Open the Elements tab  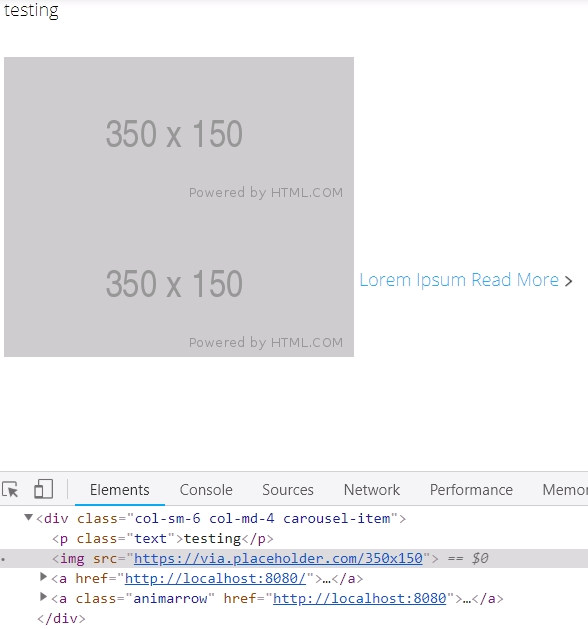tap(120, 490)
